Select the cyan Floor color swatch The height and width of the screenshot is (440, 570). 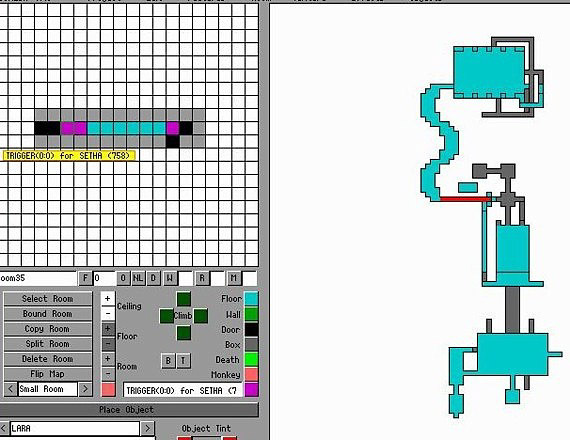251,299
